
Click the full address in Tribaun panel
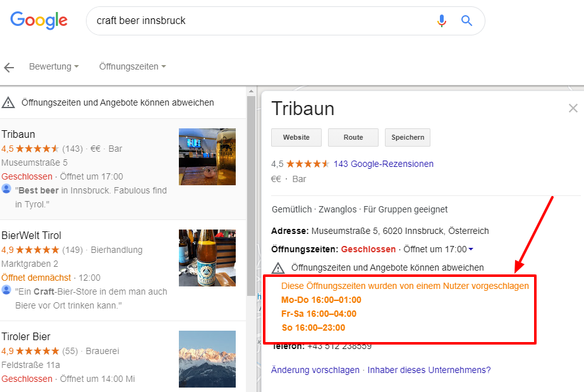(400, 231)
